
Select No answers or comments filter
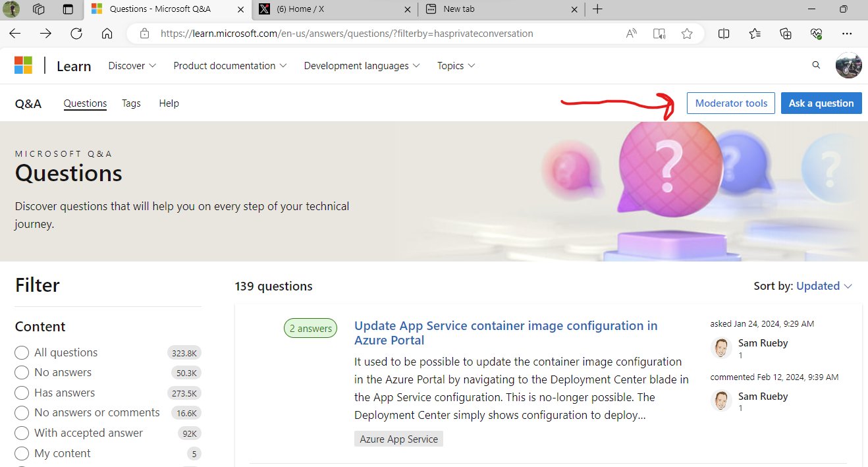[22, 413]
